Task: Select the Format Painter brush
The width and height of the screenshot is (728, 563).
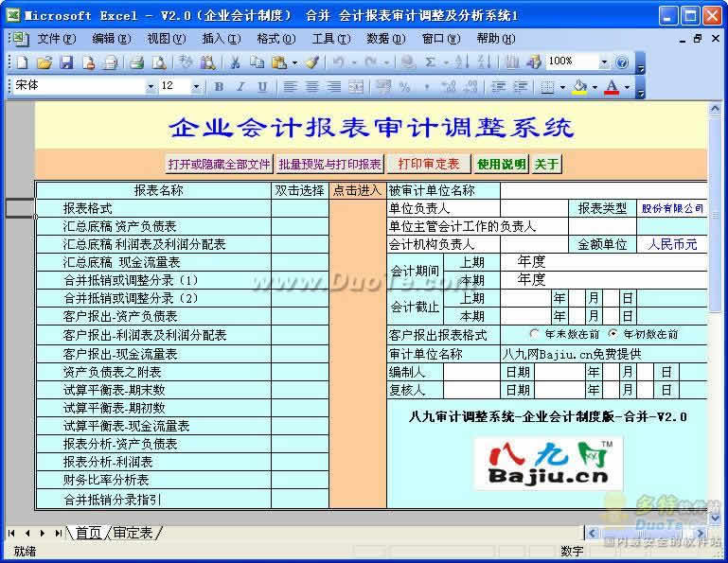Action: tap(312, 62)
